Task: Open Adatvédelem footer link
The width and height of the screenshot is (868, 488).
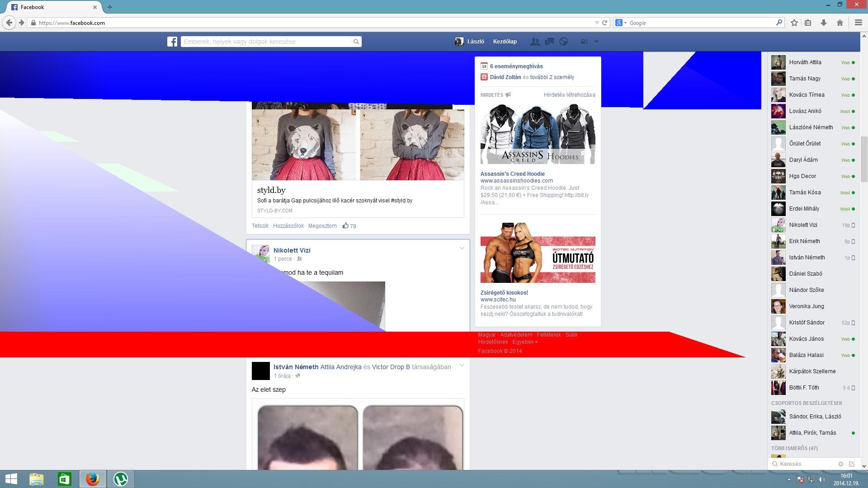Action: click(x=516, y=335)
